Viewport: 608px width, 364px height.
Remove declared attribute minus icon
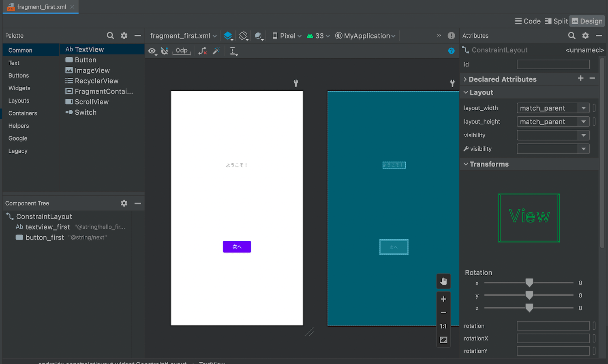[x=592, y=78]
